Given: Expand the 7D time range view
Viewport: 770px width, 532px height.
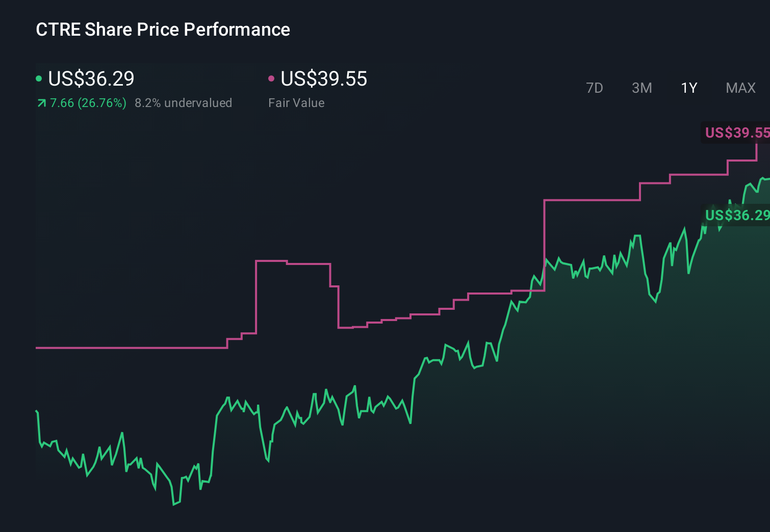Looking at the screenshot, I should tap(595, 88).
